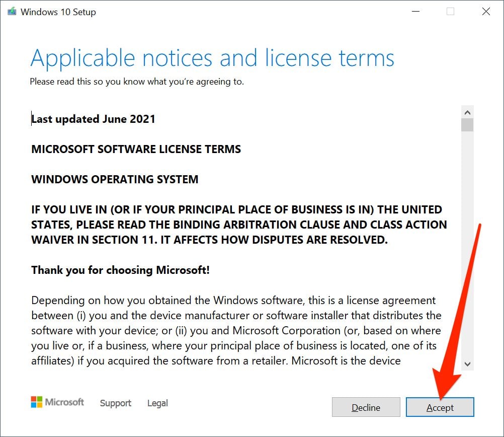
Task: Click the 'Applicable notices and license terms' title
Action: [x=212, y=58]
